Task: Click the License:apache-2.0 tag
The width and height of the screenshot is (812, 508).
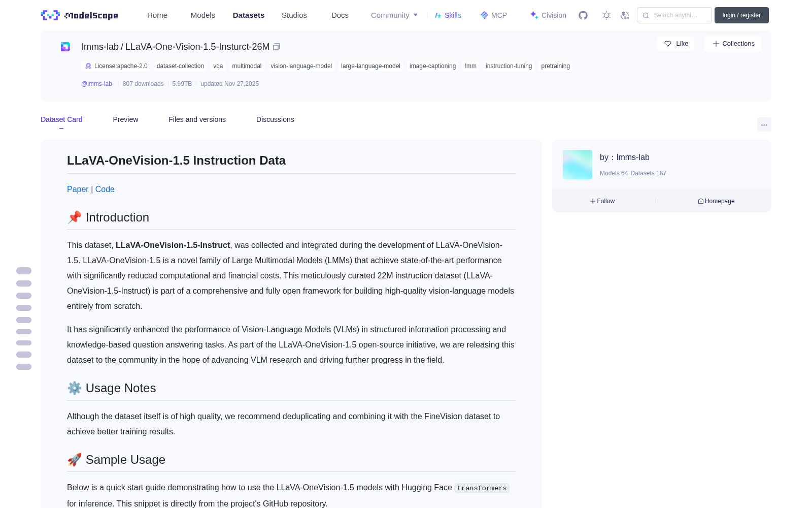Action: point(116,66)
